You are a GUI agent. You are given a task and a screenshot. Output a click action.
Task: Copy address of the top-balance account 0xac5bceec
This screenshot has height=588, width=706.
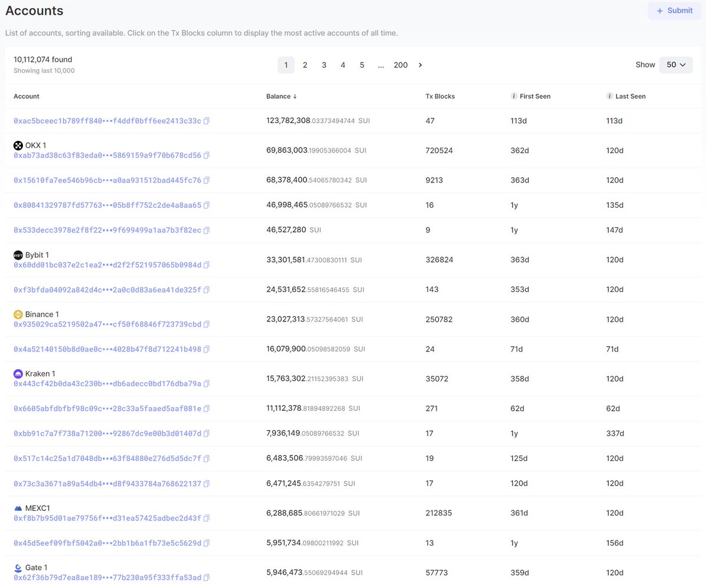(207, 121)
